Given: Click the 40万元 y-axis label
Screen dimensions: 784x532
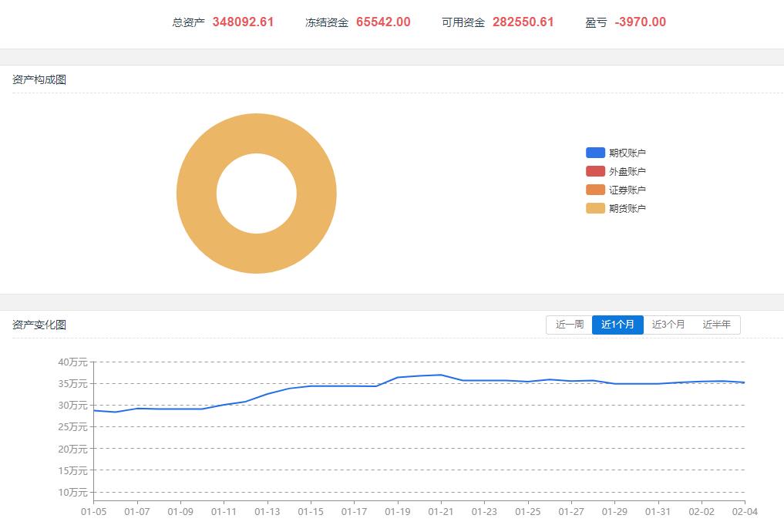Looking at the screenshot, I should click(72, 362).
